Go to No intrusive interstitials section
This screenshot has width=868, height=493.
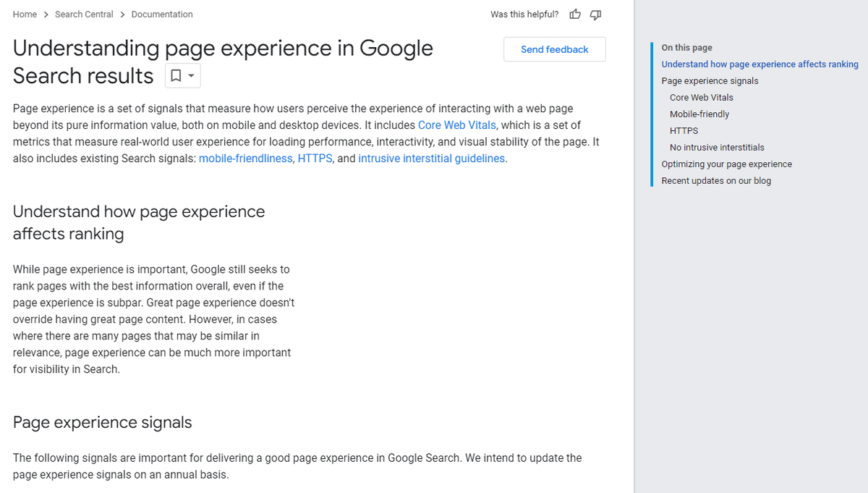[717, 148]
